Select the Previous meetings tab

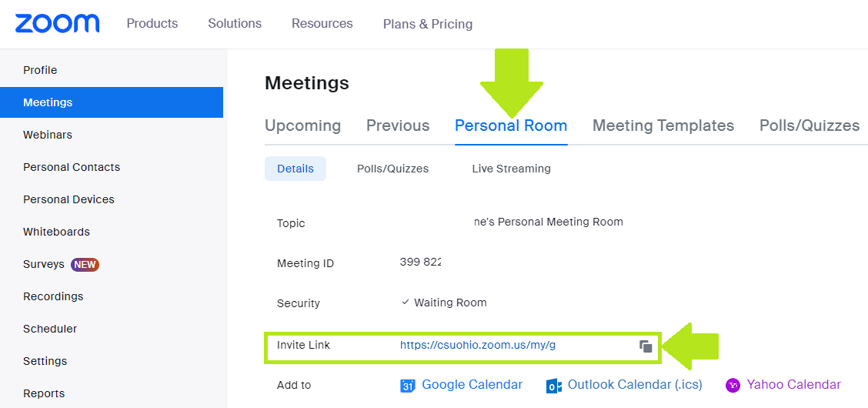point(398,125)
